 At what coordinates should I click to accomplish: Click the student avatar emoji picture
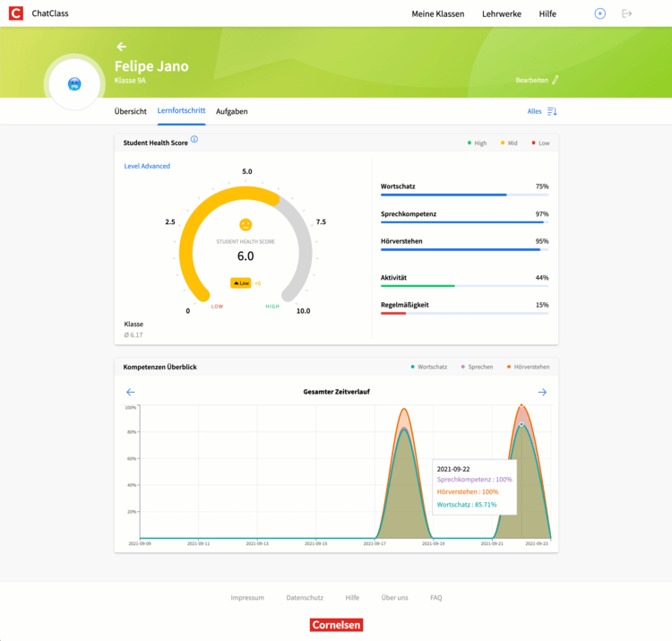pyautogui.click(x=74, y=84)
